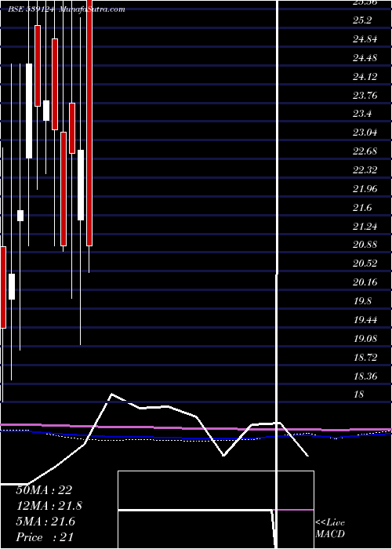
Task: Click the 20.52 price axis label
Action: click(365, 264)
